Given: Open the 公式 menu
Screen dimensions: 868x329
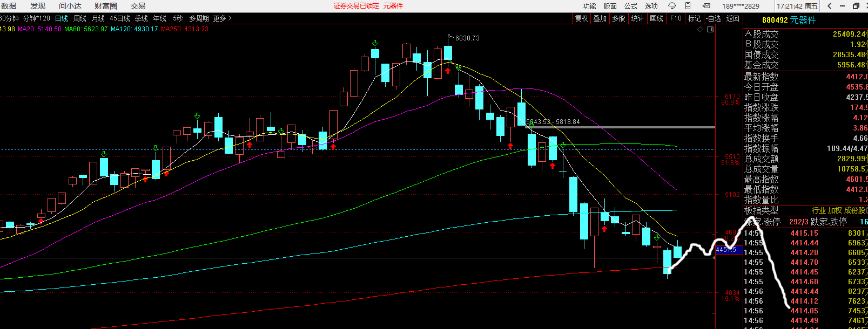Looking at the screenshot, I should point(631,6).
